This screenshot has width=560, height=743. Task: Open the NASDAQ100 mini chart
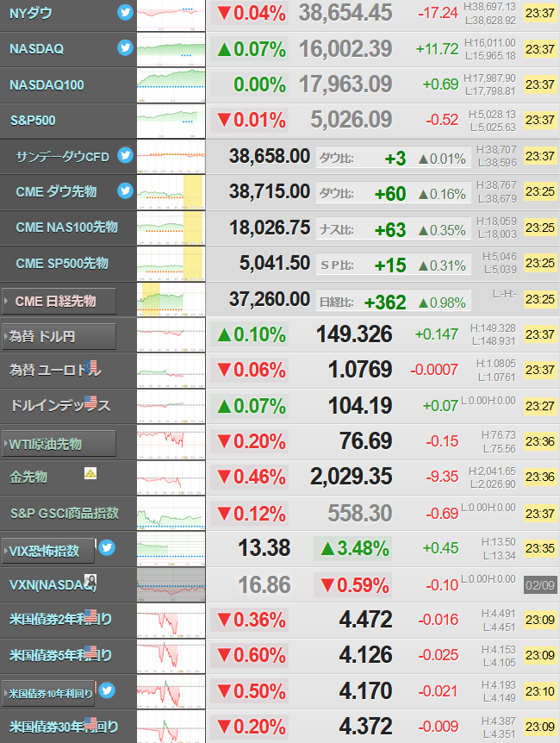pos(171,85)
